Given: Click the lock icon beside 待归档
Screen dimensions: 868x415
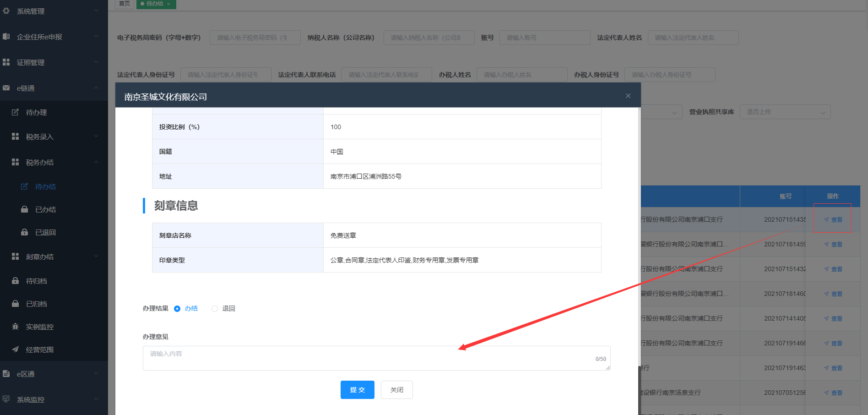Looking at the screenshot, I should [16, 281].
